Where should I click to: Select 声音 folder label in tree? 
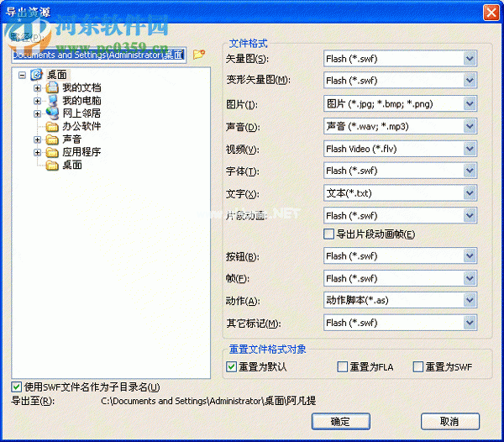[72, 139]
